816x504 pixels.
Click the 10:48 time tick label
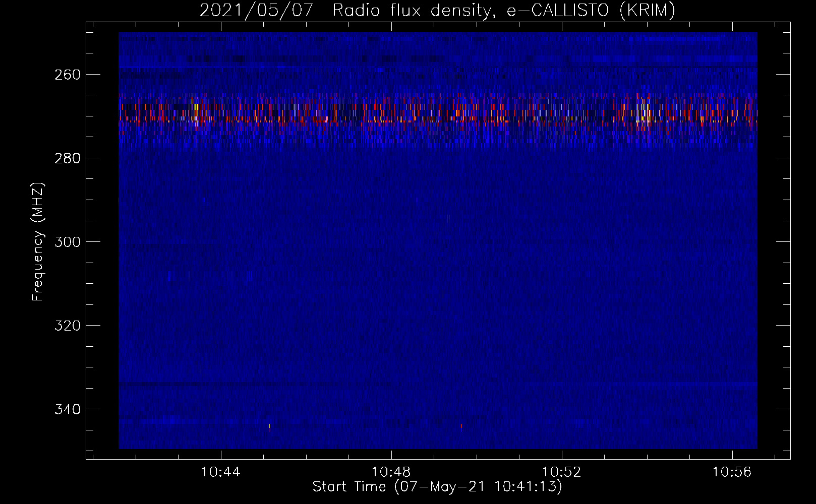tap(391, 472)
